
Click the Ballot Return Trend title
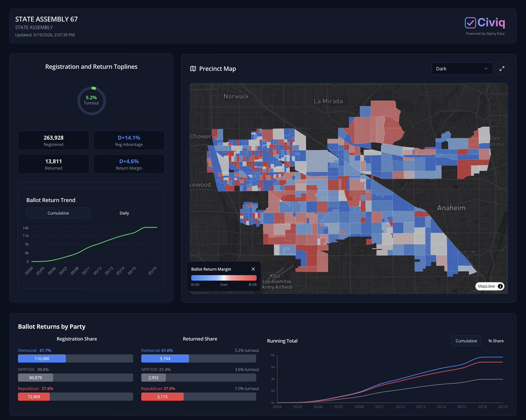(x=51, y=200)
